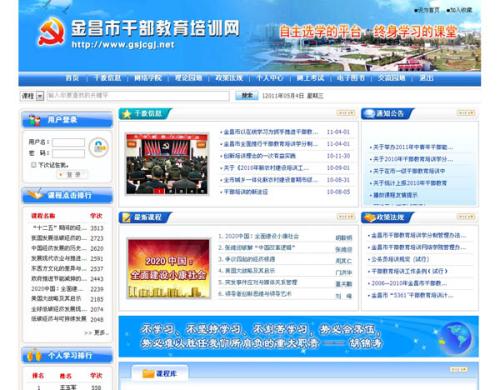Click site URL text http://www.gsjcgj.net
This screenshot has height=390, width=500.
pos(123,44)
